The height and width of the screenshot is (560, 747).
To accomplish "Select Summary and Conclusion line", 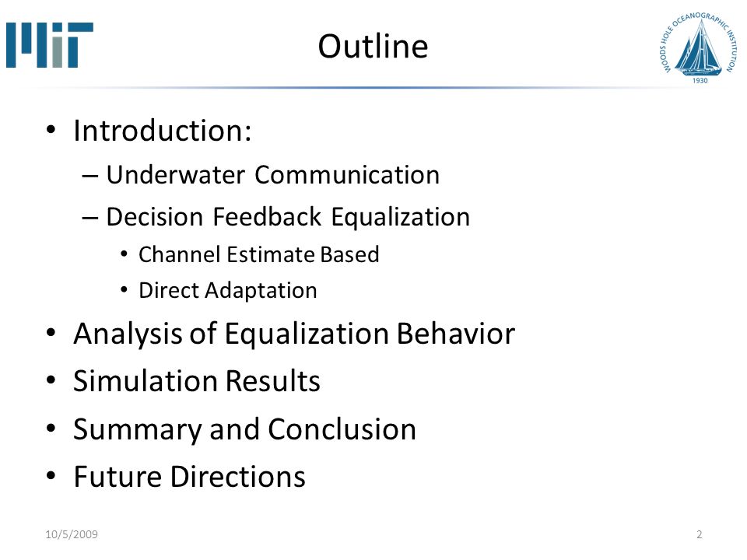I will (245, 429).
